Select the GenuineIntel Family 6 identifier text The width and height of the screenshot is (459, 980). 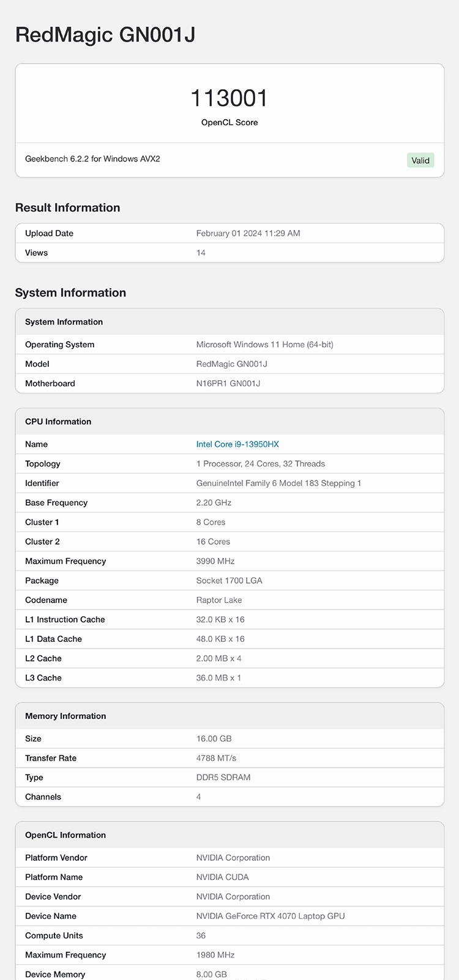(x=278, y=484)
